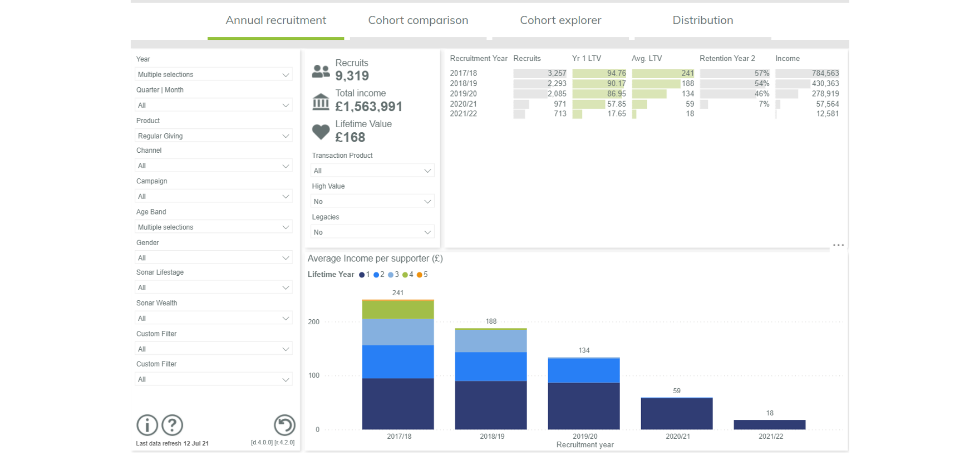The height and width of the screenshot is (453, 980).
Task: Open the second Custom Filter dropdown
Action: 214,379
